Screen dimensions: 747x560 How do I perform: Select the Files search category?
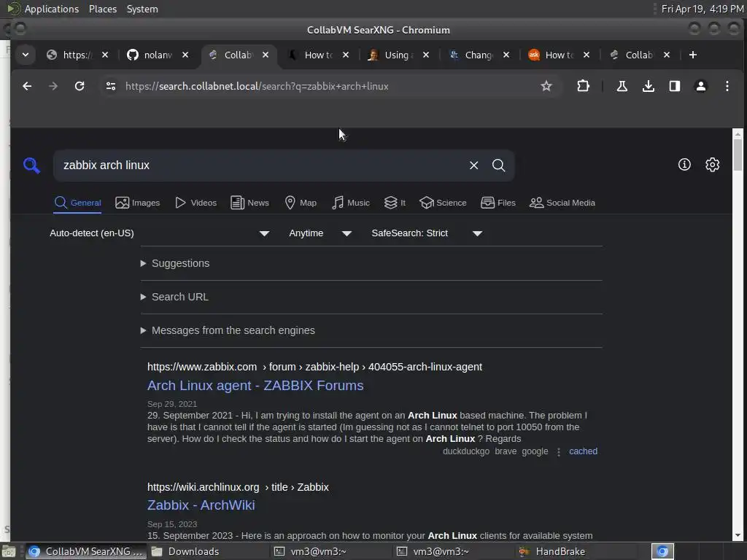498,203
